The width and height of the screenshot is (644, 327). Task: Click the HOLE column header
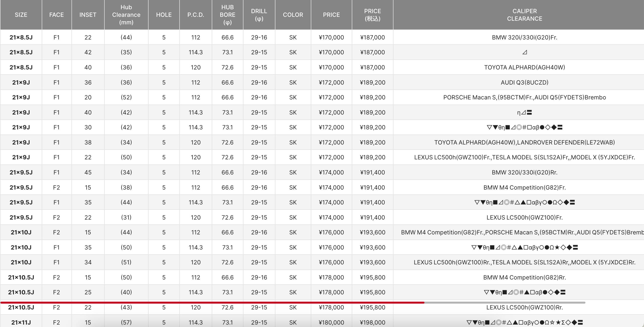(164, 15)
